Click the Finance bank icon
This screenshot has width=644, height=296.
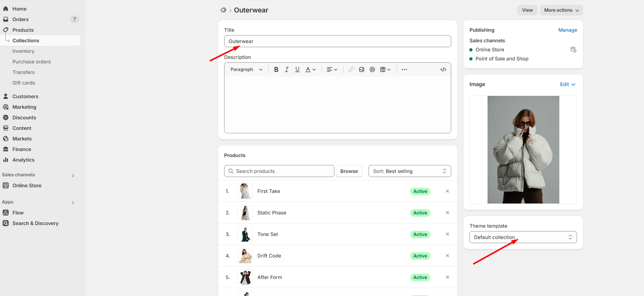coord(6,149)
